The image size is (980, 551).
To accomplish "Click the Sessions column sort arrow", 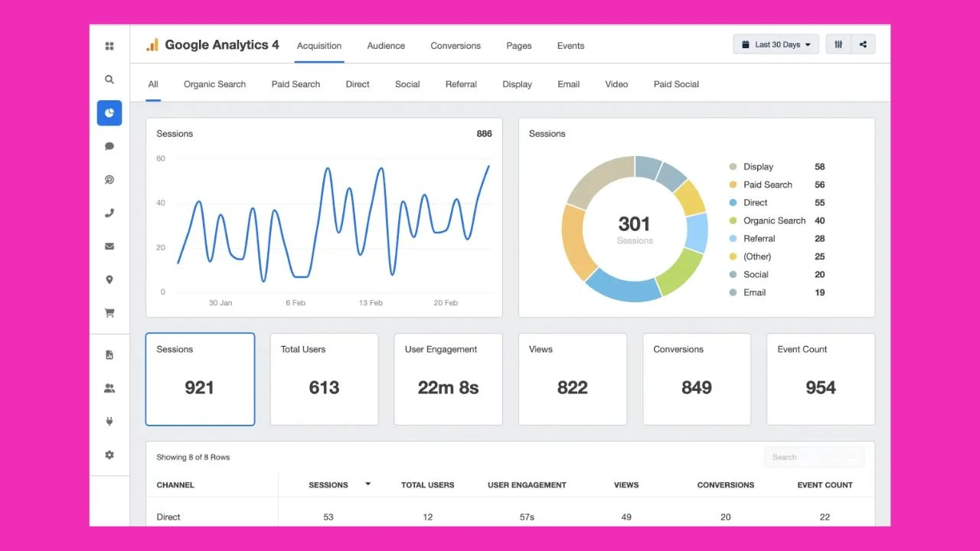I will [x=368, y=484].
